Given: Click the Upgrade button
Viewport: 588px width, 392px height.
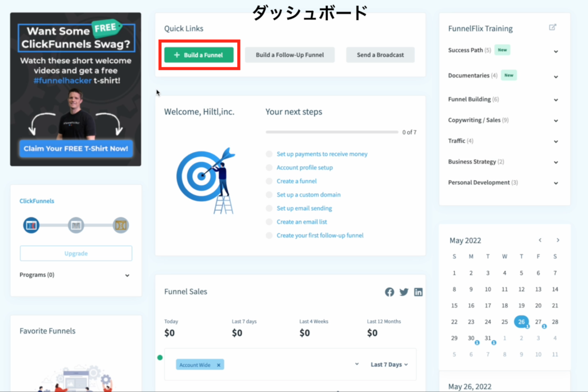Looking at the screenshot, I should coord(76,253).
